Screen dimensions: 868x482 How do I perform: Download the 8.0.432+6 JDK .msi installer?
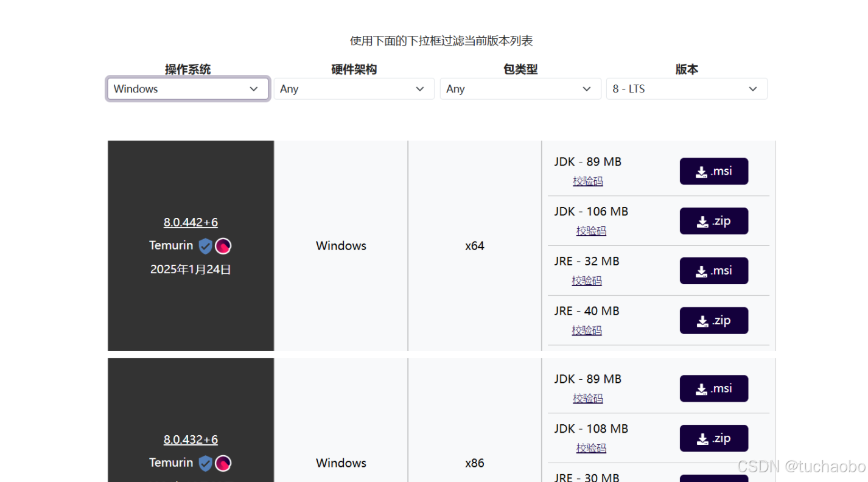click(713, 388)
